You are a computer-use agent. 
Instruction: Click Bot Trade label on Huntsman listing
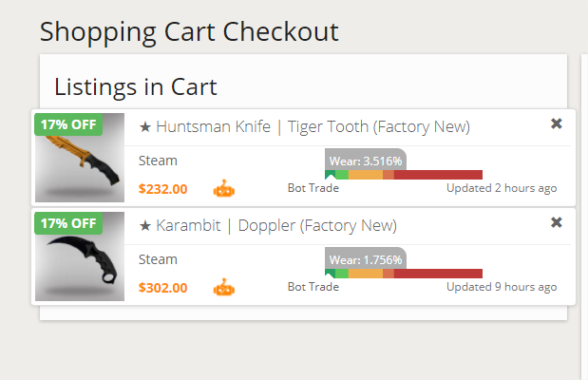click(x=313, y=188)
